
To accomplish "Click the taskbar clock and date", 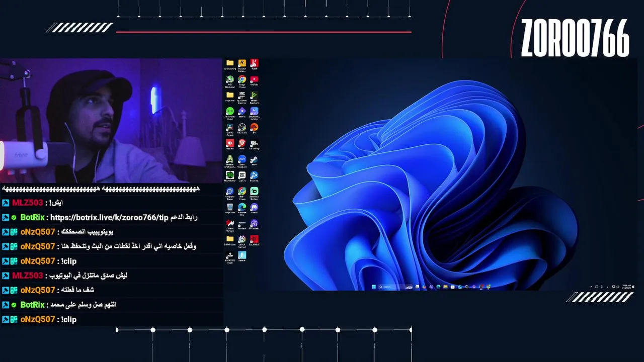I will [x=627, y=287].
